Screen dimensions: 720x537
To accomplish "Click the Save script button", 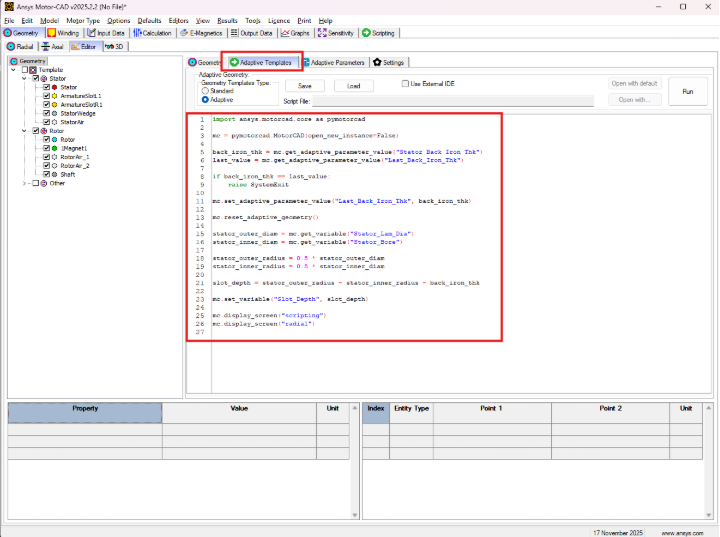I will click(305, 86).
